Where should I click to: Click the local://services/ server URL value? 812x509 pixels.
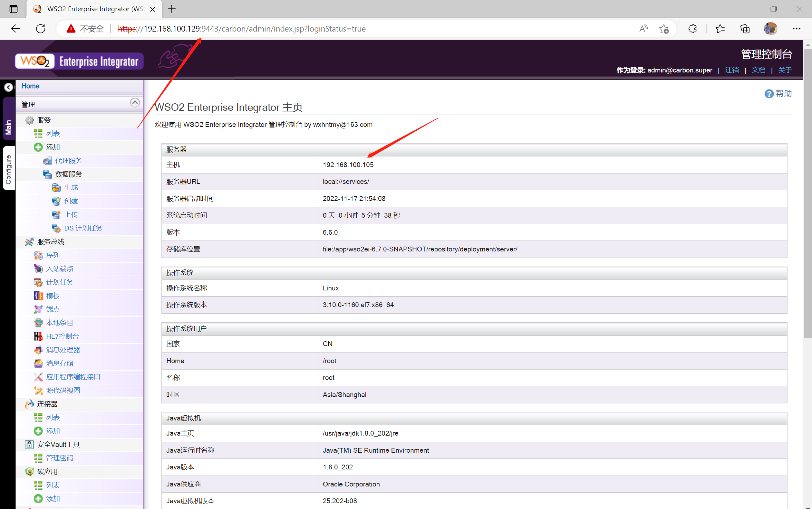pos(346,182)
